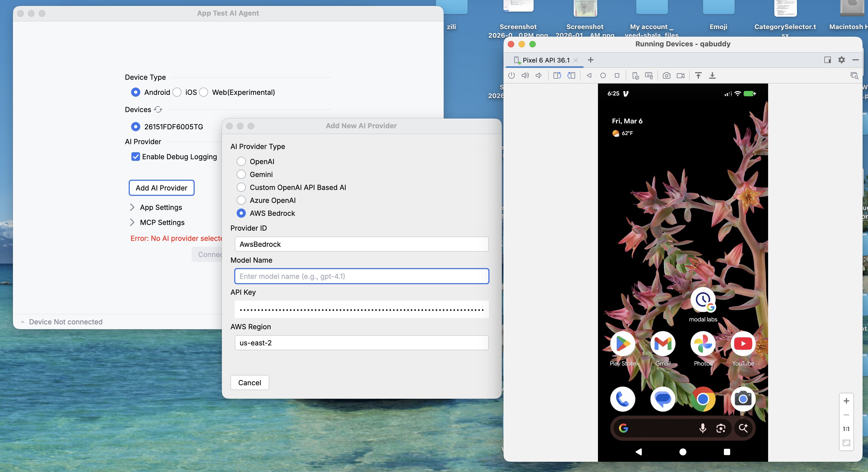868x472 pixels.
Task: Expand MCP Settings section
Action: tap(132, 223)
